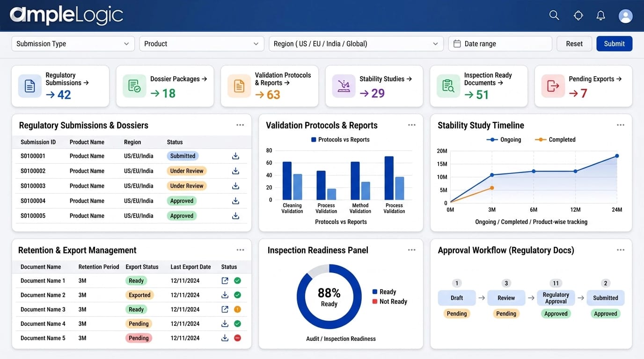644x359 pixels.
Task: Click the Inspection Ready Documents card icon
Action: click(x=448, y=86)
